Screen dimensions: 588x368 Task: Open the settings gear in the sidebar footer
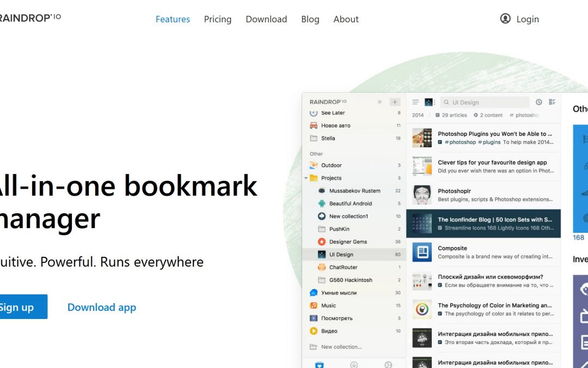click(388, 364)
